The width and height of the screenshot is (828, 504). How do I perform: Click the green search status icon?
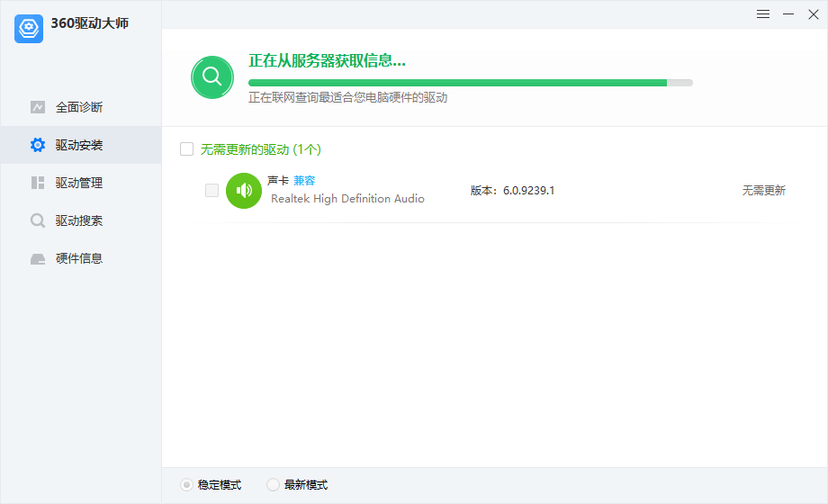(x=212, y=77)
